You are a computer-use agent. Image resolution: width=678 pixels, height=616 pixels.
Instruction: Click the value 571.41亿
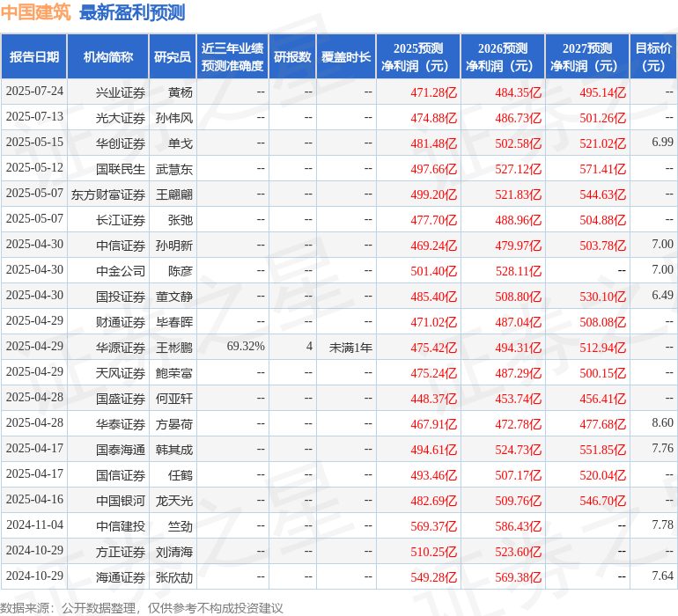[x=603, y=169]
